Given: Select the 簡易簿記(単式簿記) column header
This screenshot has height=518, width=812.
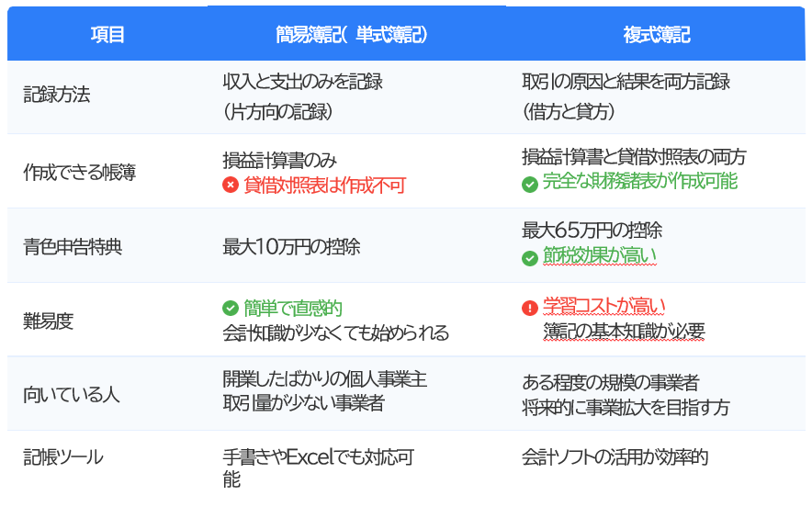Looking at the screenshot, I should tap(353, 35).
